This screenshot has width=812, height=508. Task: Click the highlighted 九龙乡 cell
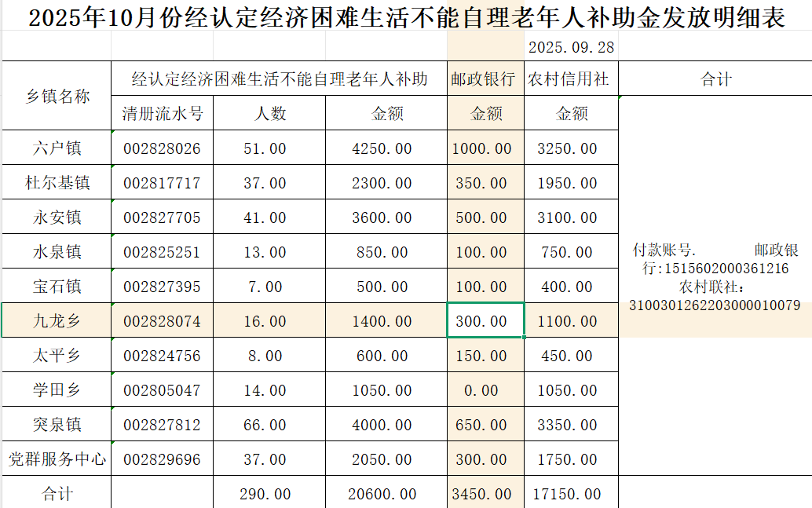point(57,321)
